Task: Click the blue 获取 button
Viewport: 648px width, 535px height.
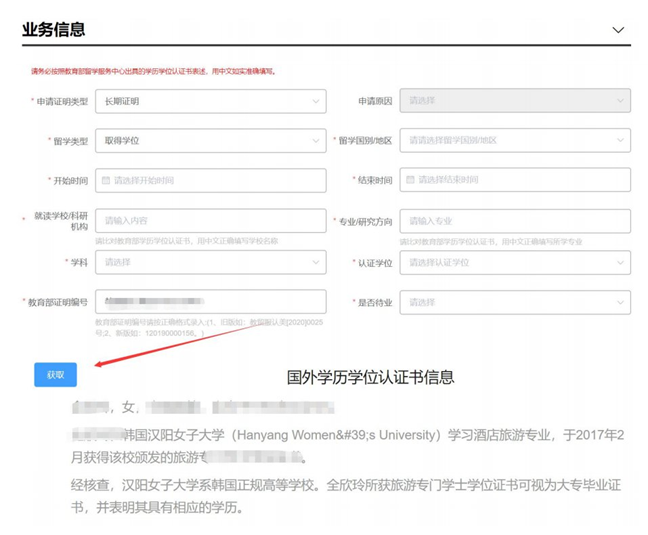Action: click(55, 375)
